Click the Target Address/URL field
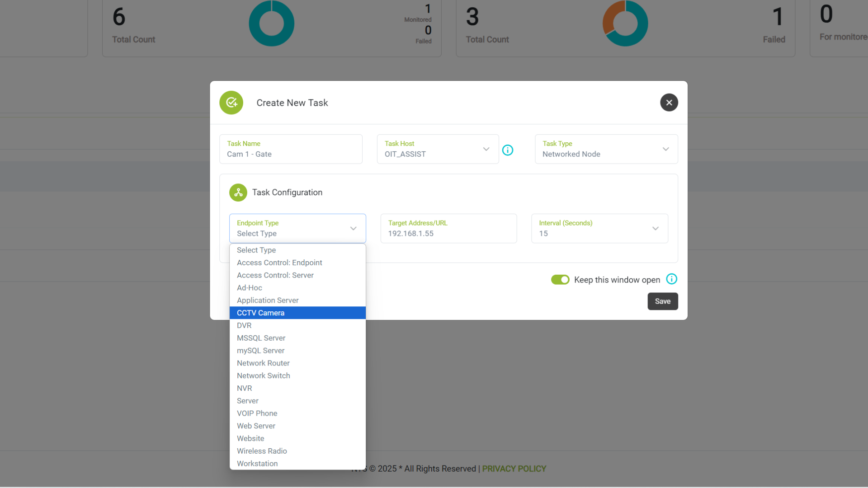This screenshot has height=488, width=868. pos(448,233)
